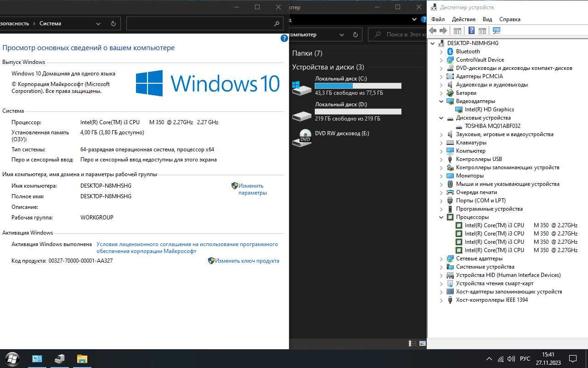588x368 pixels.
Task: Open the blue Help icon in Device Manager toolbar
Action: click(471, 30)
